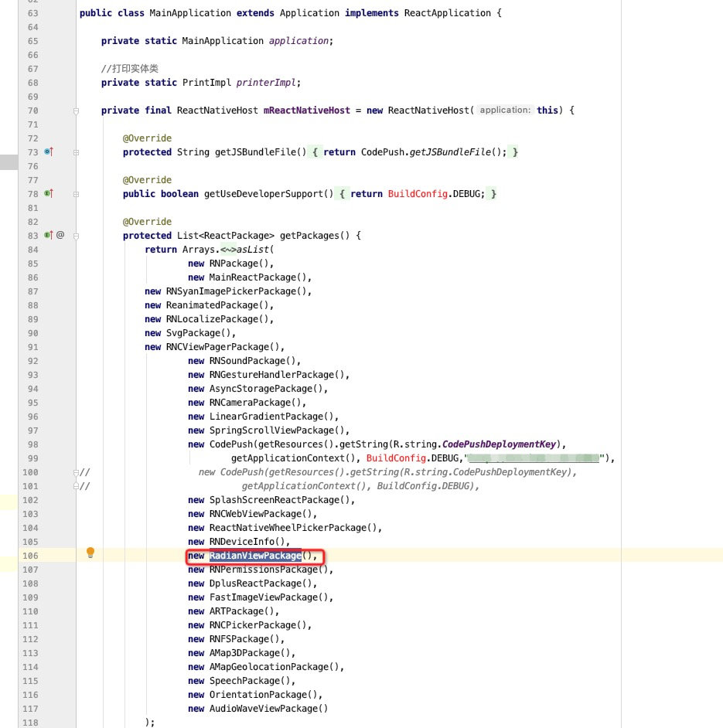The height and width of the screenshot is (728, 723).
Task: Click the getPackages method name
Action: (x=309, y=236)
